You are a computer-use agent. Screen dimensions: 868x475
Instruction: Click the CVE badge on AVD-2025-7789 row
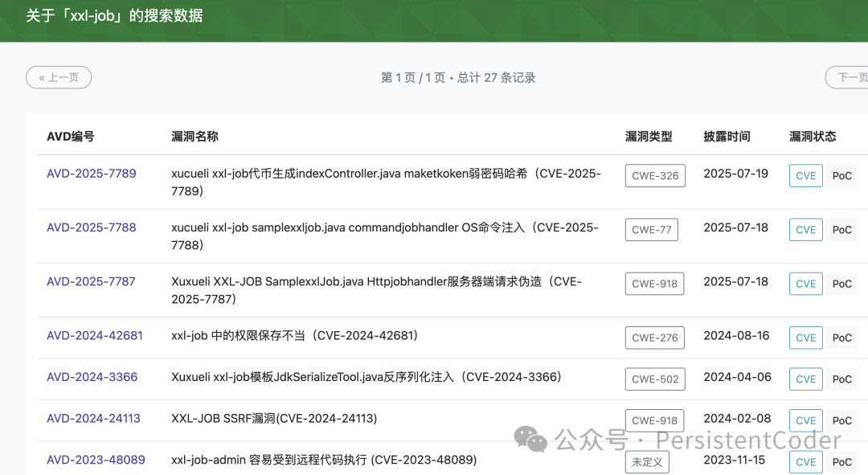(x=805, y=175)
